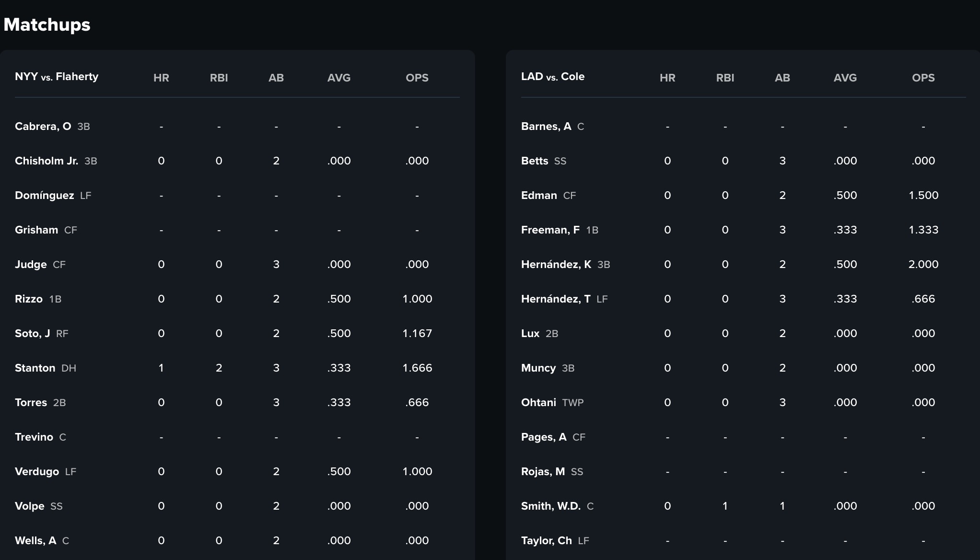Viewport: 980px width, 560px height.
Task: Click Torres's .666 OPS value
Action: coord(417,402)
